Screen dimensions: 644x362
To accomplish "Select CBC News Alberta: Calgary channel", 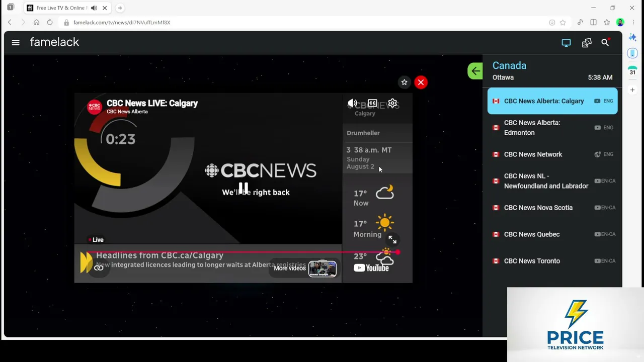I will tap(552, 101).
